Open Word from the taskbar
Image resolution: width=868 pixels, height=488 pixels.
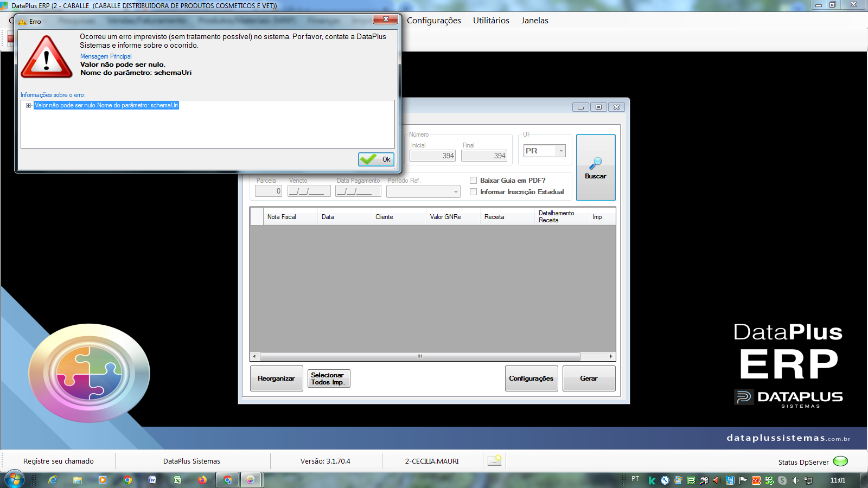[152, 480]
